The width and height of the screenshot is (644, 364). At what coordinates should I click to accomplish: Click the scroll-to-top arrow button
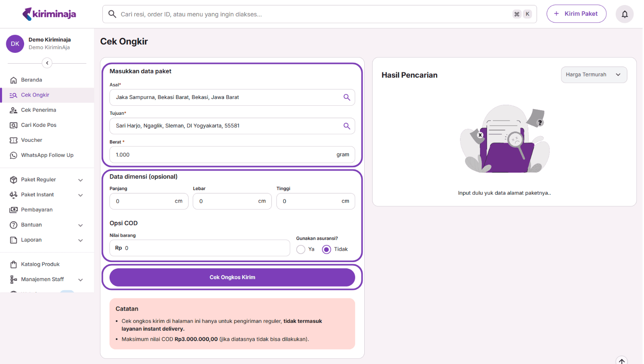pyautogui.click(x=621, y=361)
